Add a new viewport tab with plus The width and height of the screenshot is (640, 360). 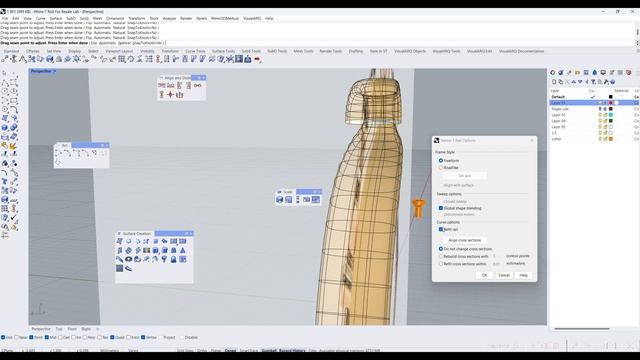coord(98,329)
